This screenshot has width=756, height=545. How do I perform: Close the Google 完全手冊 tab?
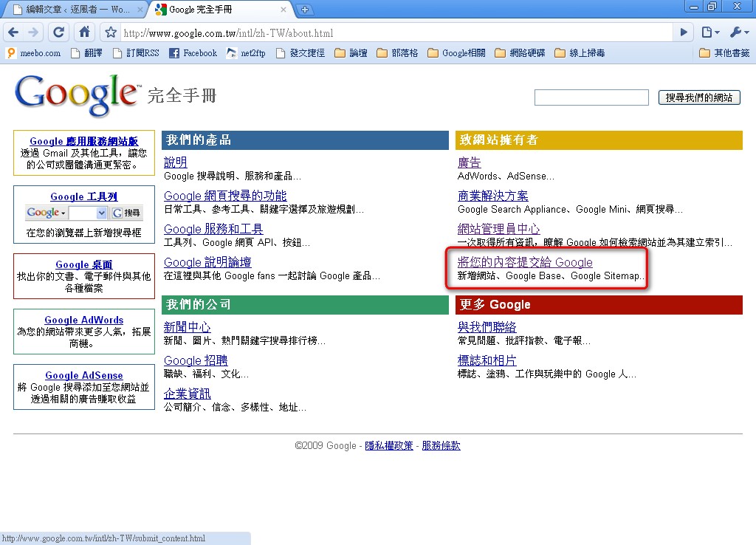click(283, 9)
